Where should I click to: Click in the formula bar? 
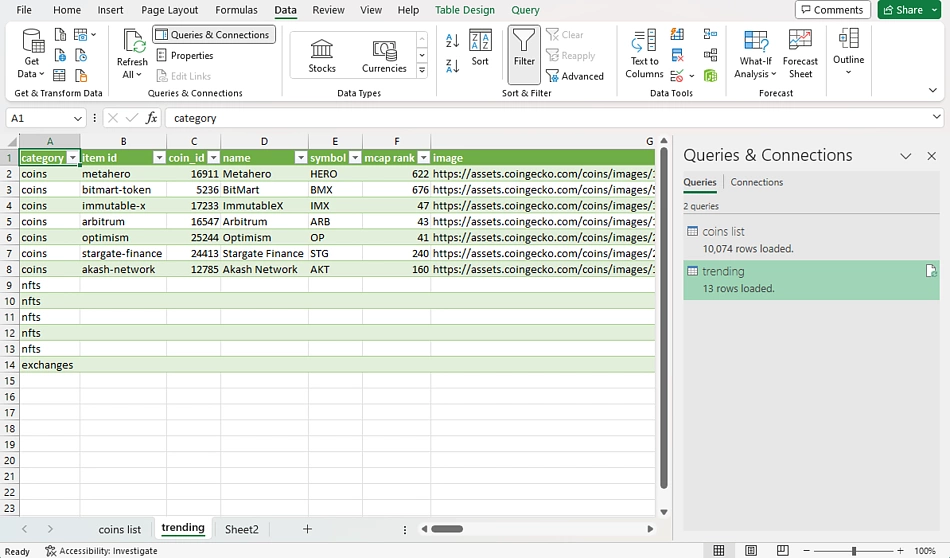click(x=548, y=118)
